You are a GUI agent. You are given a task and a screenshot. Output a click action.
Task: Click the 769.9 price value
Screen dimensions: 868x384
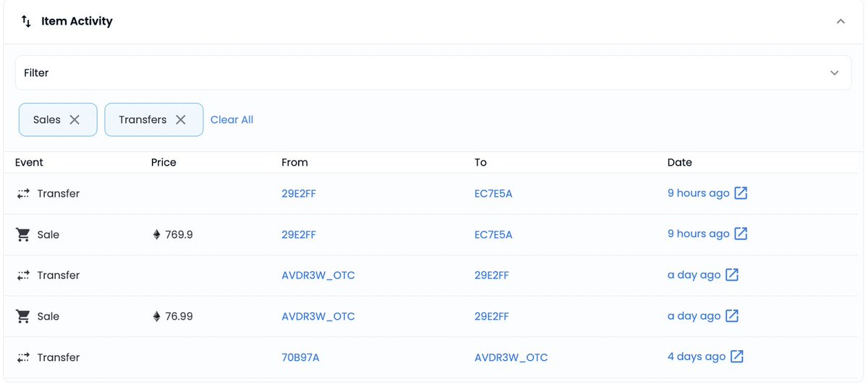(x=179, y=235)
